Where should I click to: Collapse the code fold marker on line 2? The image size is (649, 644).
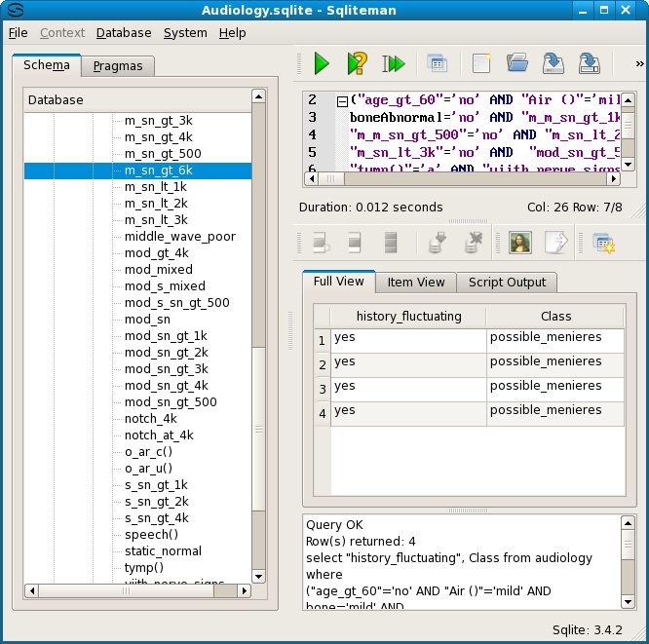[x=341, y=100]
